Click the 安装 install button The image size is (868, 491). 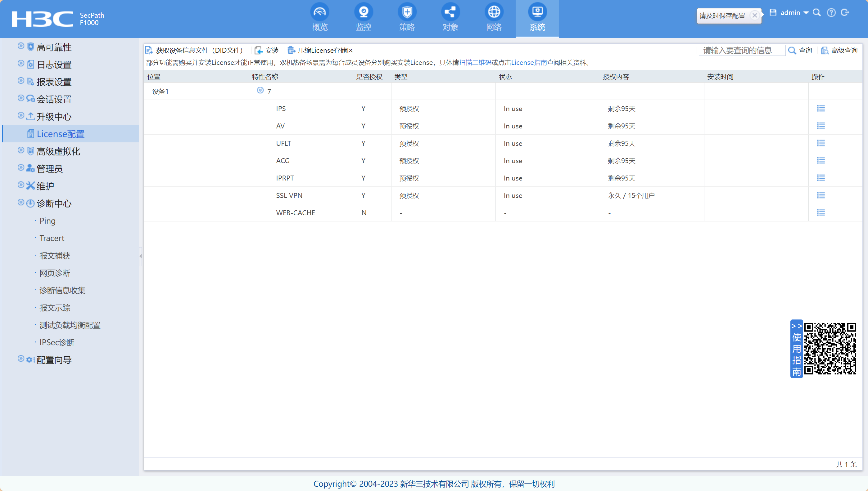(x=267, y=50)
